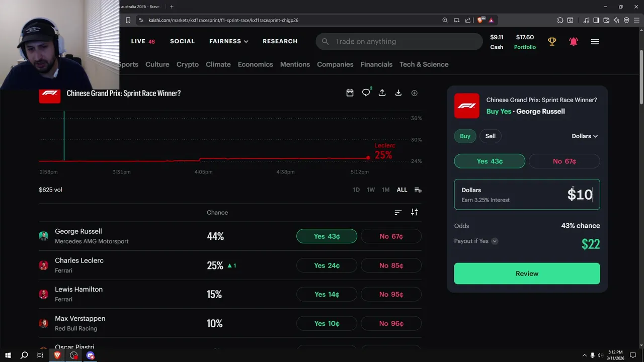The height and width of the screenshot is (362, 644).
Task: Click the Review button
Action: pos(527,274)
